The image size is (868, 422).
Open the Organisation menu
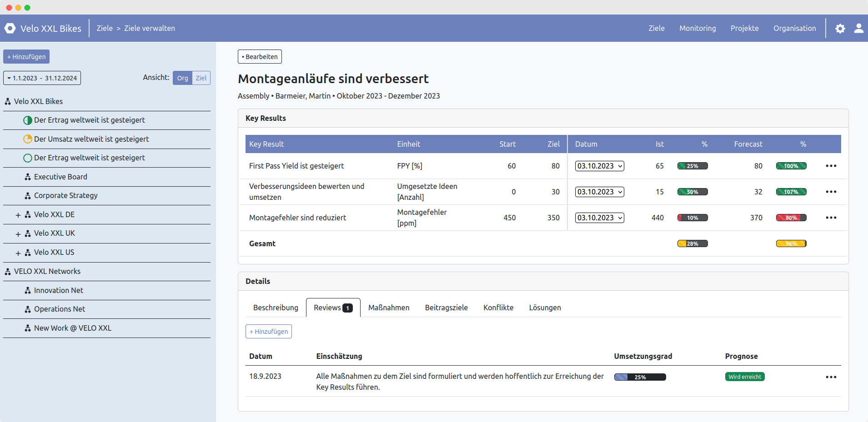point(794,28)
